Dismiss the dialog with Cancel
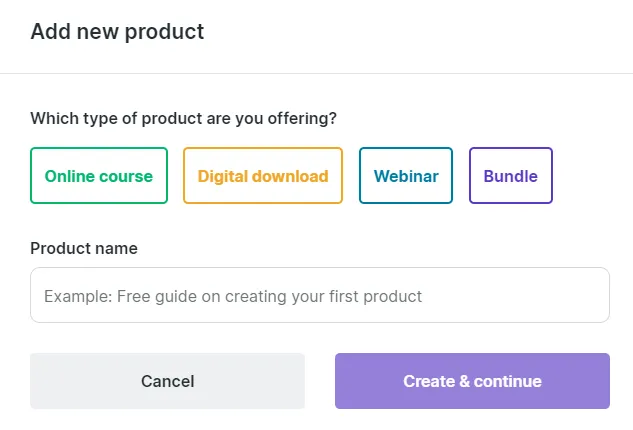633x430 pixels. 167,381
